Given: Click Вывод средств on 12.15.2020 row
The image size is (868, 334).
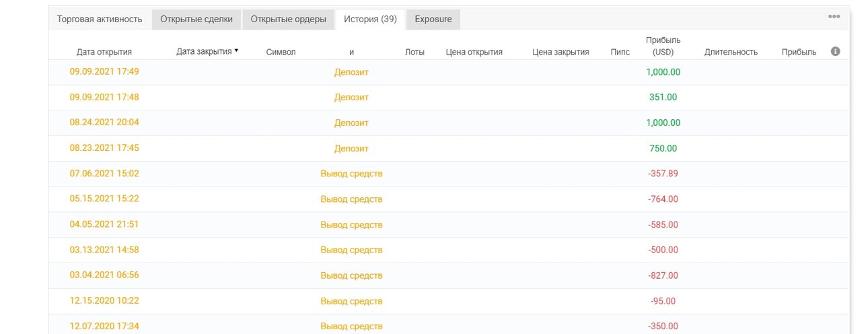Looking at the screenshot, I should (351, 300).
